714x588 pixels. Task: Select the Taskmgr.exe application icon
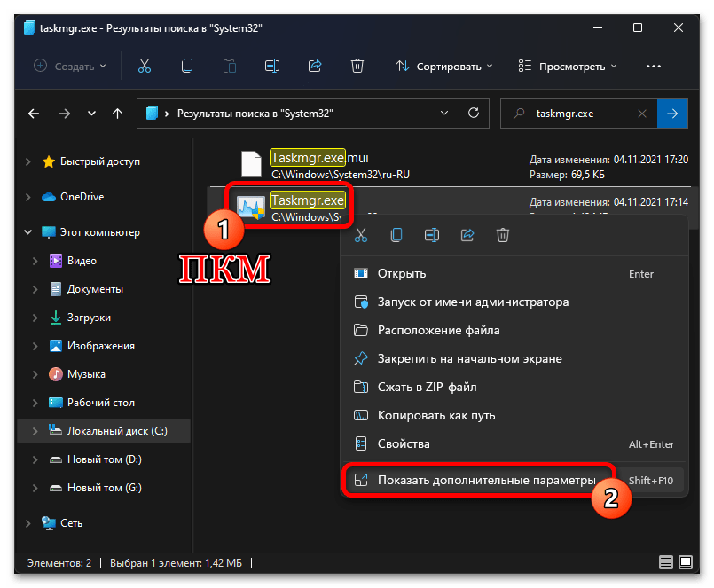(251, 208)
